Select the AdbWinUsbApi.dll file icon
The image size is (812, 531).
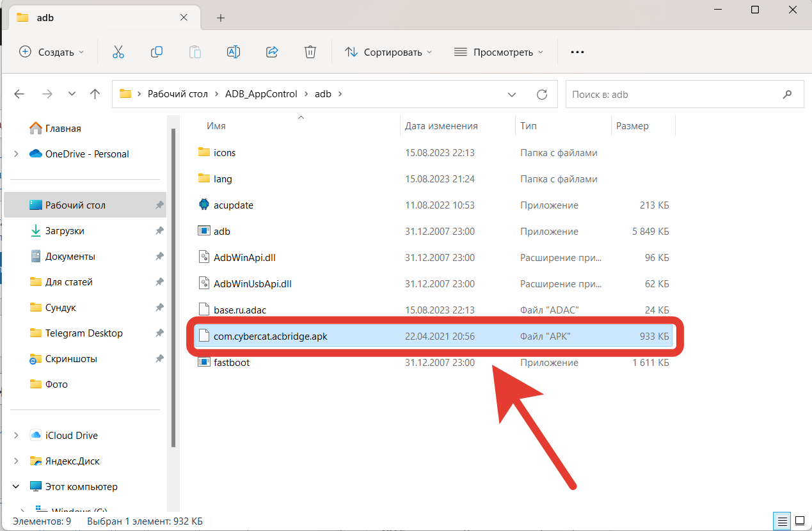coord(203,283)
